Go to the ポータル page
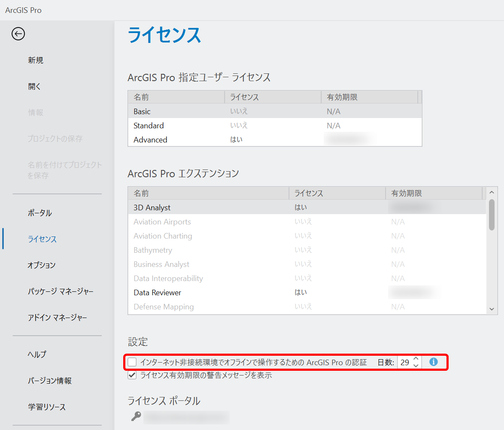The height and width of the screenshot is (430, 504). tap(40, 213)
